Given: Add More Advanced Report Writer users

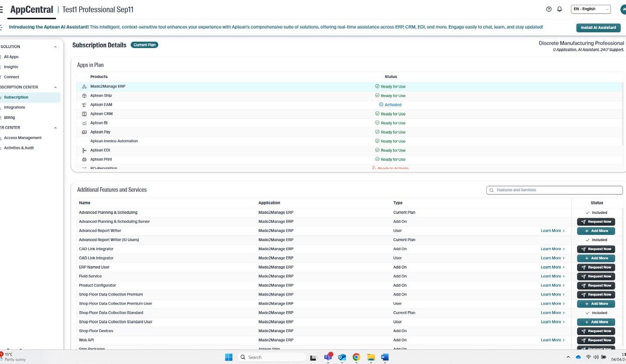Looking at the screenshot, I should pos(596,231).
